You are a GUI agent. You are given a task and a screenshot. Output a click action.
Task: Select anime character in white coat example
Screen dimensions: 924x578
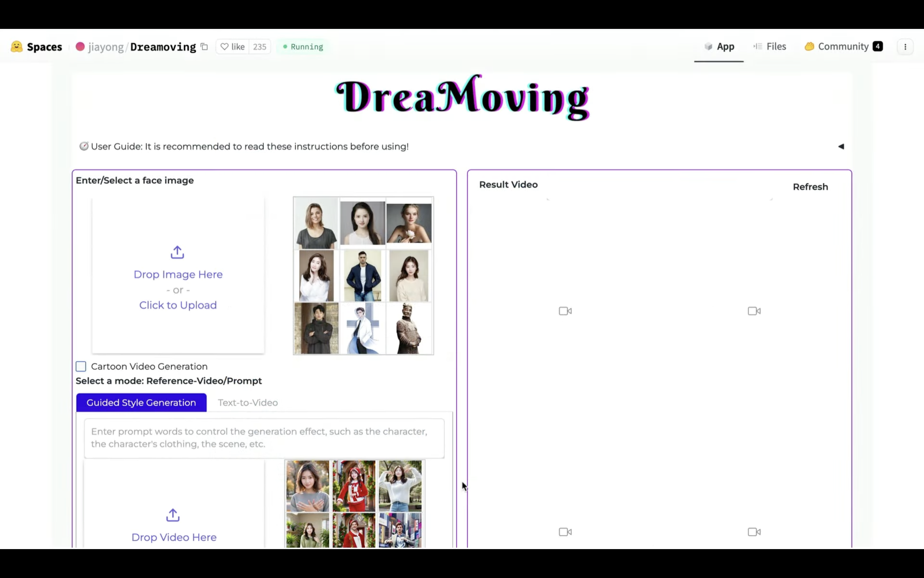(x=363, y=328)
